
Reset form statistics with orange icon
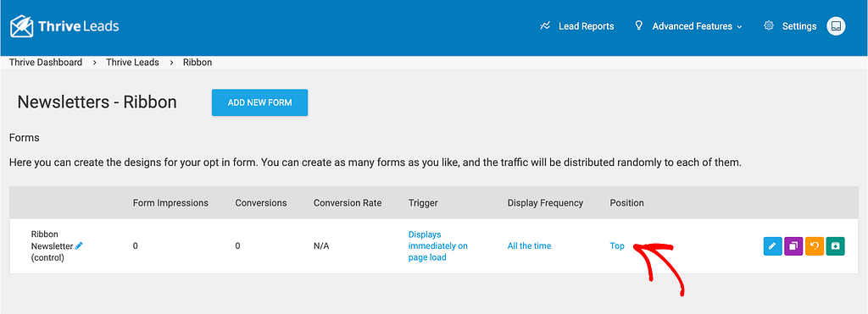coord(815,246)
